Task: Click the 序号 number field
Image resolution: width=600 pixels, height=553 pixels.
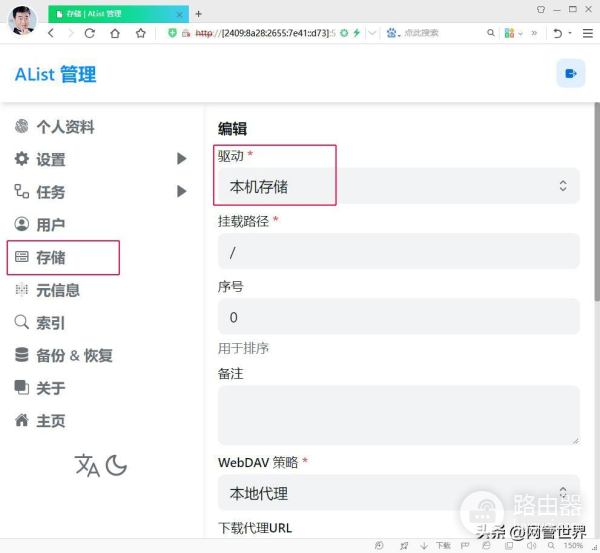Action: 398,317
